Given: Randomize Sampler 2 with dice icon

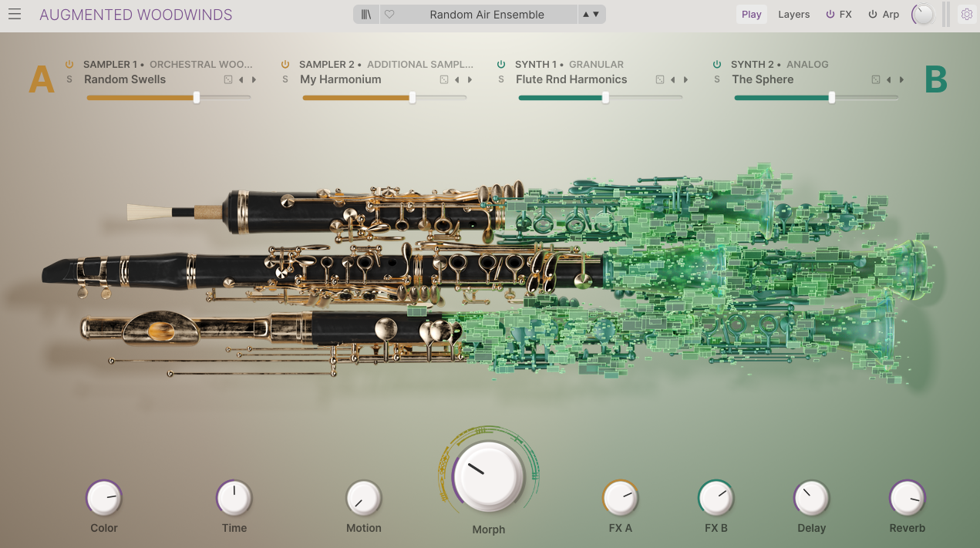Looking at the screenshot, I should (x=444, y=79).
